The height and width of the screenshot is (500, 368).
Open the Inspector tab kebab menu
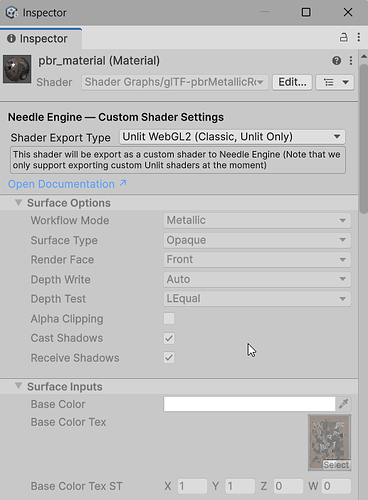pos(359,37)
